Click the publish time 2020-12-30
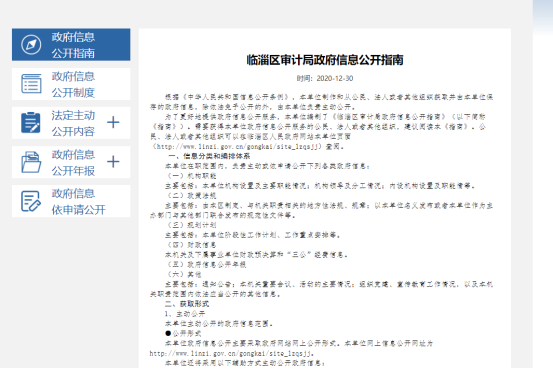Screen dimensions: 553x369 coord(335,78)
